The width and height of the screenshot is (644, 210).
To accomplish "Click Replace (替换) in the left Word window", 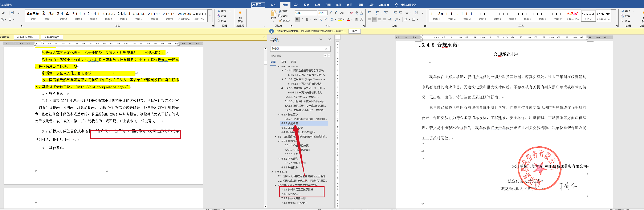I will pos(222,16).
